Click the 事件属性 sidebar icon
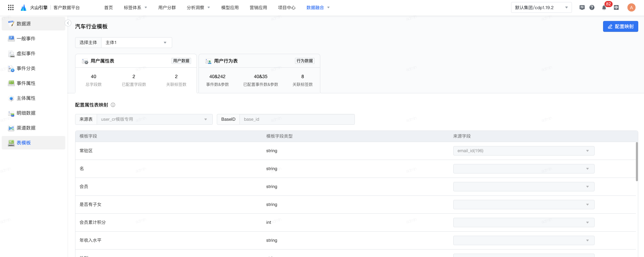The height and width of the screenshot is (257, 644). 11,83
